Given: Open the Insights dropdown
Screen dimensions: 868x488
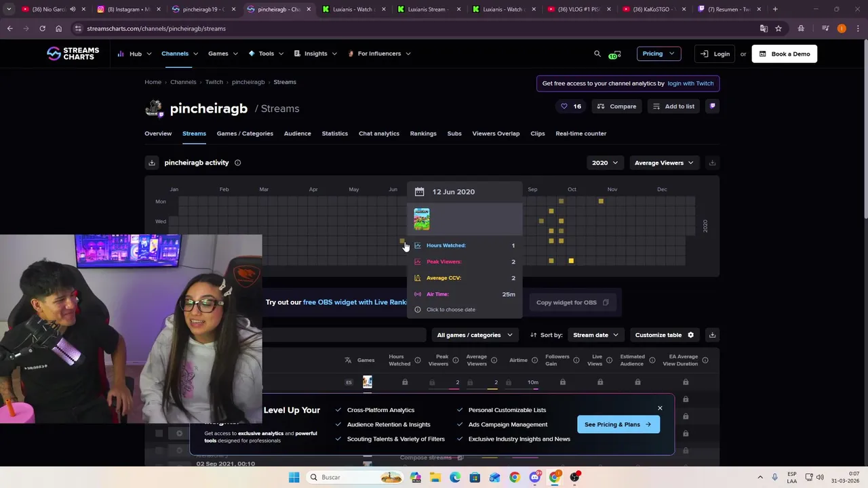Looking at the screenshot, I should pos(315,54).
